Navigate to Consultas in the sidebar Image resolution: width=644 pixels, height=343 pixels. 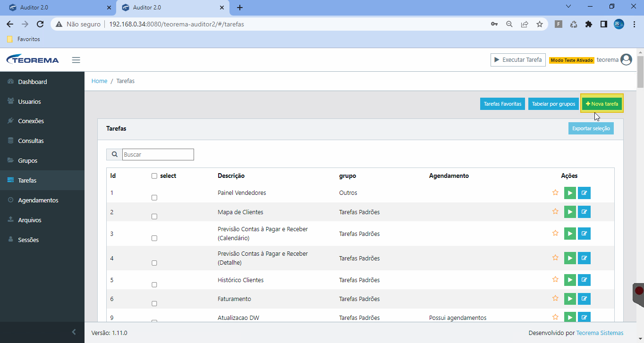click(x=42, y=141)
